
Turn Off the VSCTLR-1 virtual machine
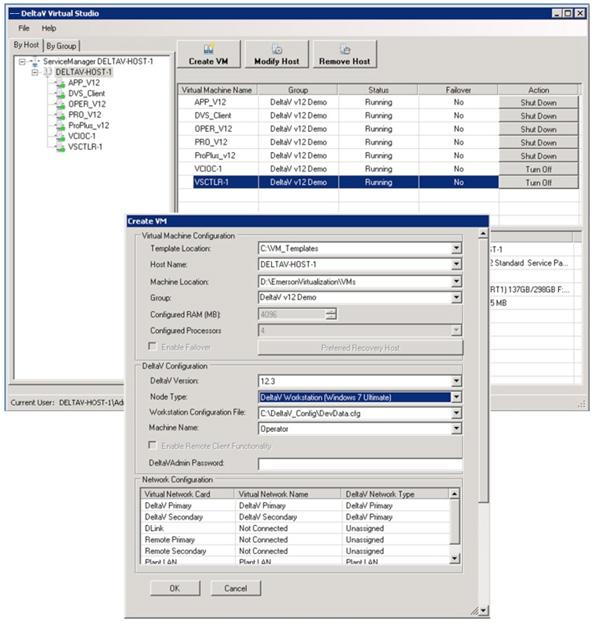(x=538, y=183)
